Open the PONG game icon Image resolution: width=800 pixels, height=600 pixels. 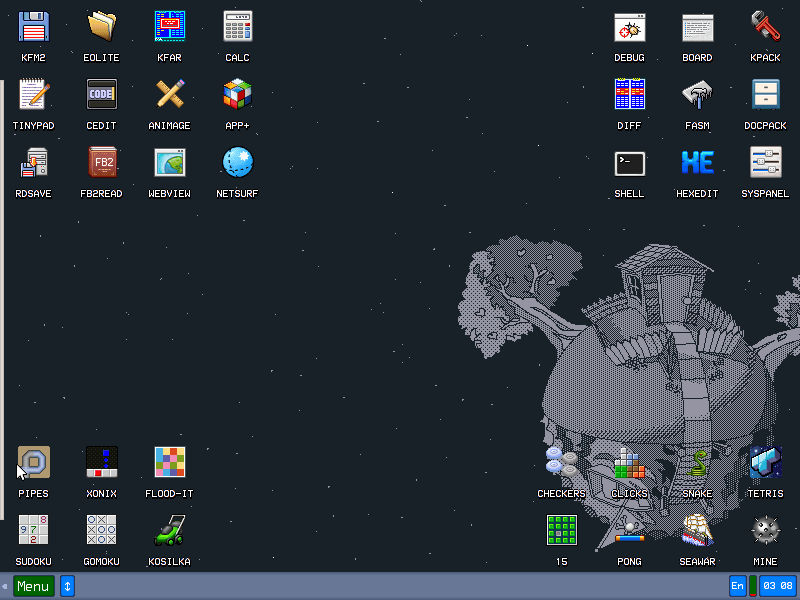point(630,530)
